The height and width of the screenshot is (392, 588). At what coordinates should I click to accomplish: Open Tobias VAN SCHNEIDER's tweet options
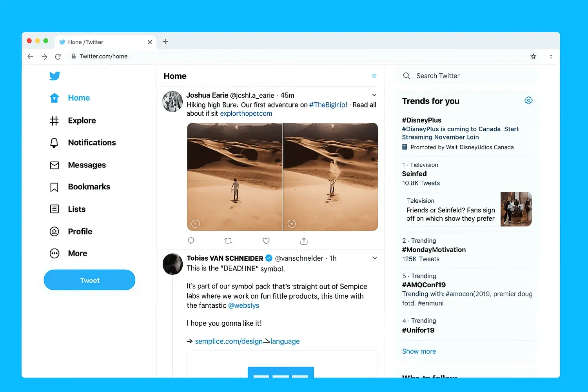point(374,258)
